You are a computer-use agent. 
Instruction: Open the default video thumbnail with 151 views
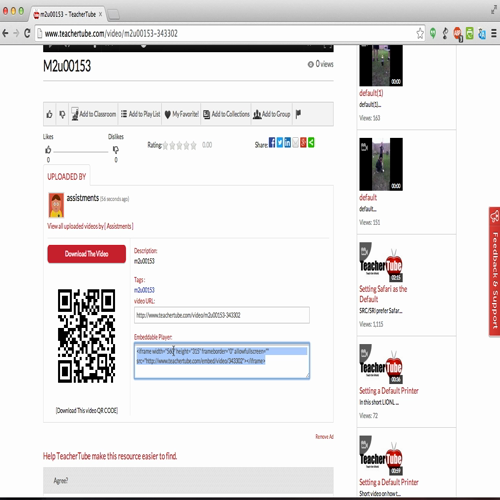(381, 164)
